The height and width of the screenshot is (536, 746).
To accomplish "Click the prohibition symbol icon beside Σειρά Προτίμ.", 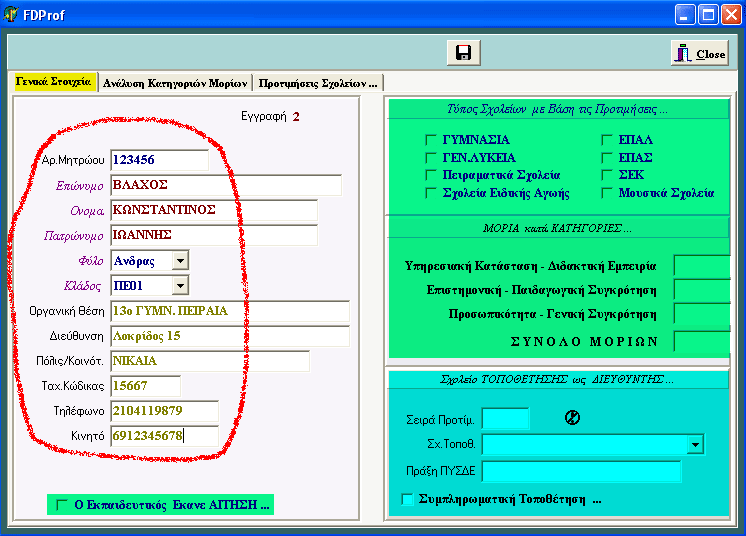I will click(572, 418).
